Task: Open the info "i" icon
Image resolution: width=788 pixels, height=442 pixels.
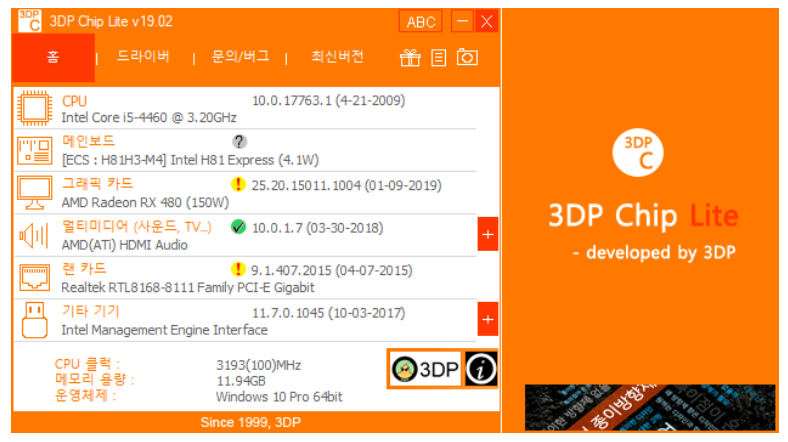Action: point(481,369)
